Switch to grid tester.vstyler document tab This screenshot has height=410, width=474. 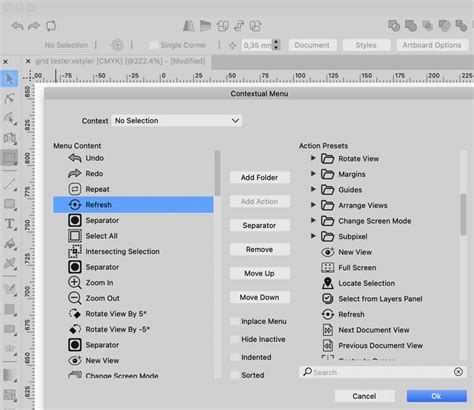(x=120, y=61)
